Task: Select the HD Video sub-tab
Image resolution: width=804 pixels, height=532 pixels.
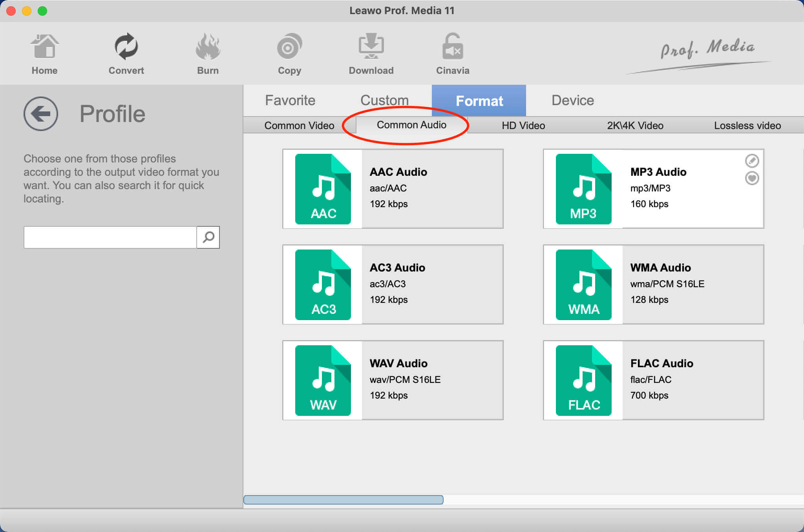Action: point(523,126)
